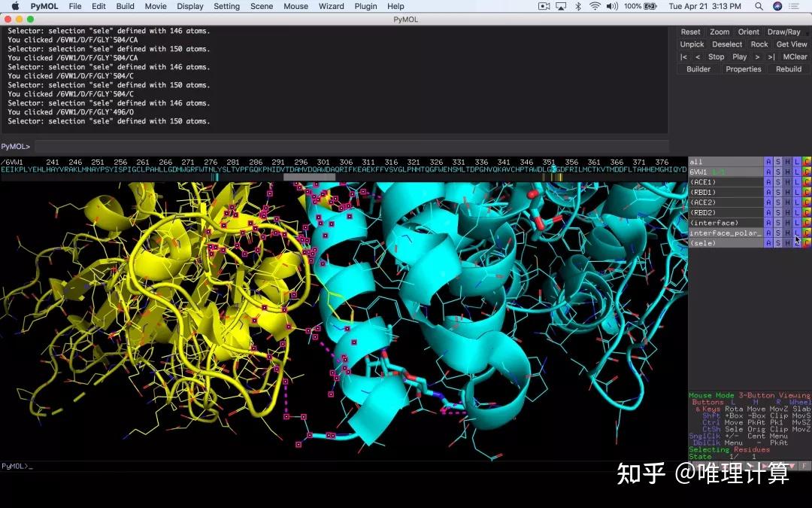
Task: Open the Display menu
Action: pos(190,6)
